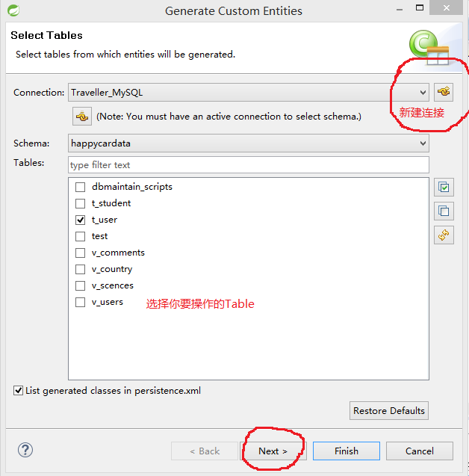Maximize the Generate Custom Entities window
This screenshot has height=476, width=469.
coord(420,7)
